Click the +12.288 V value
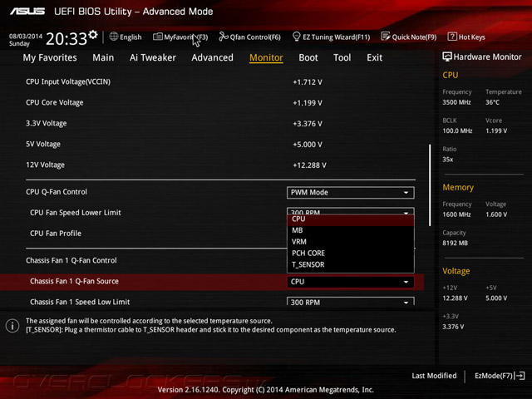 pyautogui.click(x=309, y=165)
